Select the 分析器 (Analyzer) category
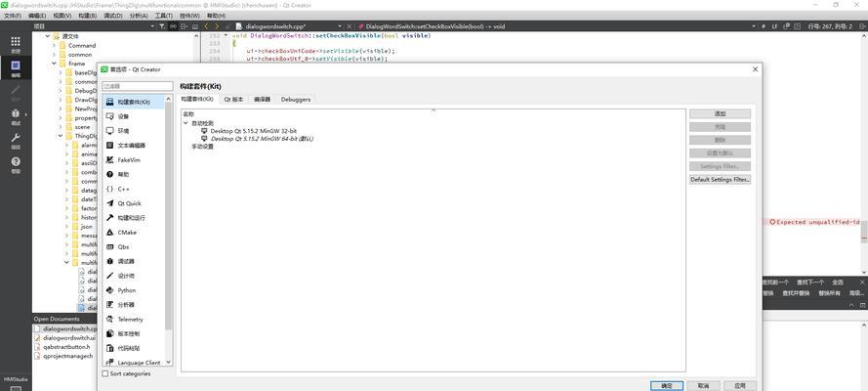This screenshot has height=391, width=868. [133, 305]
